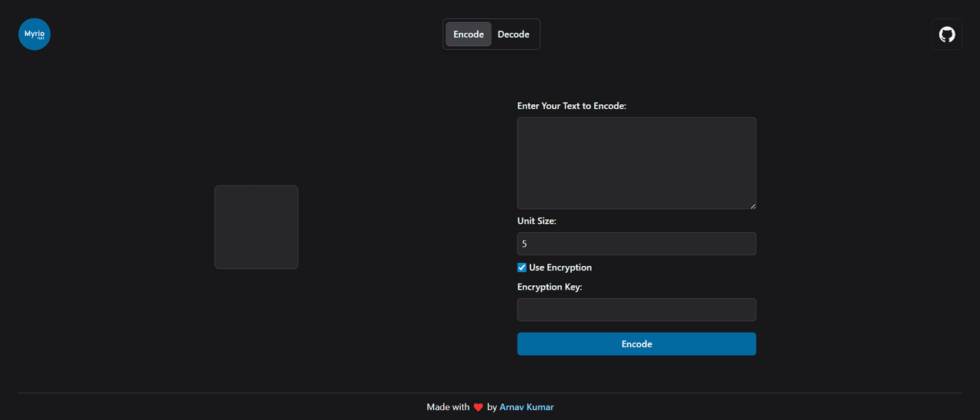Click the word "by" in the footer
The image size is (980, 420).
[492, 407]
